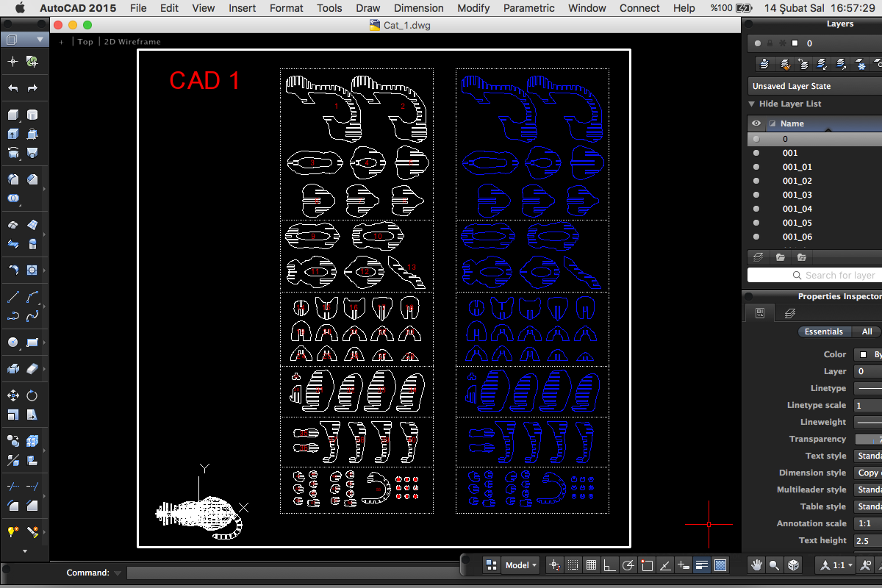Image resolution: width=882 pixels, height=588 pixels.
Task: Click the first layer tool icon in Layers toolbar
Action: point(765,65)
